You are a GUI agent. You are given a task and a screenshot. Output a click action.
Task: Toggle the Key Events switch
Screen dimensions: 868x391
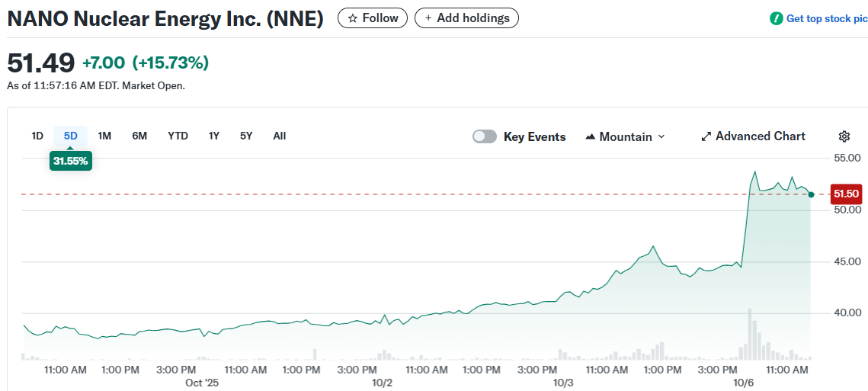click(x=485, y=136)
